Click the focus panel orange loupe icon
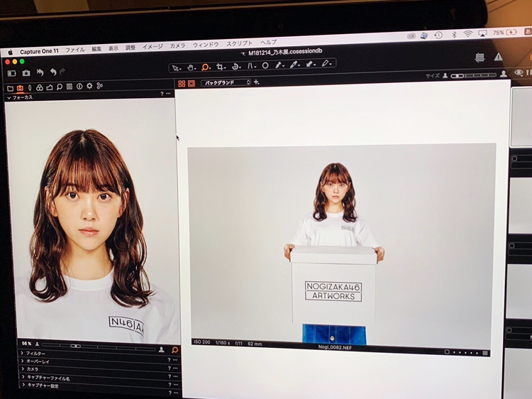This screenshot has height=399, width=532. pyautogui.click(x=174, y=350)
